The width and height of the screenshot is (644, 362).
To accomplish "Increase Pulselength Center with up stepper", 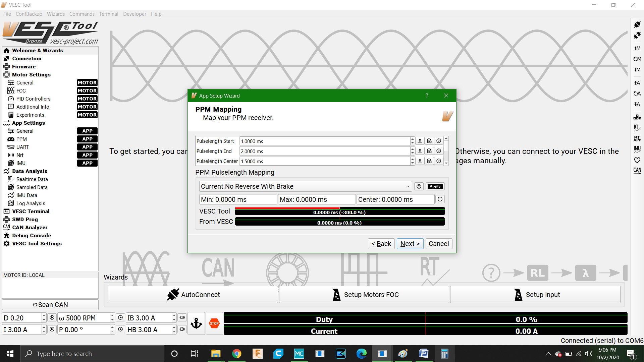I will [413, 159].
